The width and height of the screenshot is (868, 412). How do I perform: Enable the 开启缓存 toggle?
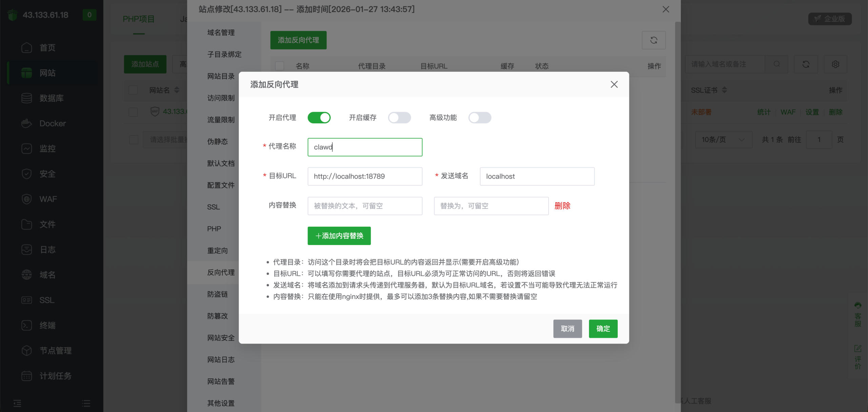pyautogui.click(x=399, y=118)
